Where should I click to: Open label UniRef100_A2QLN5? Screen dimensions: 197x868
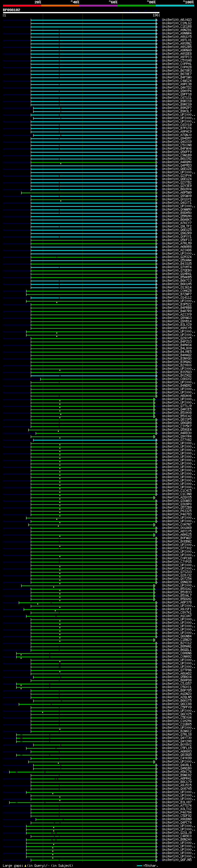176,697
